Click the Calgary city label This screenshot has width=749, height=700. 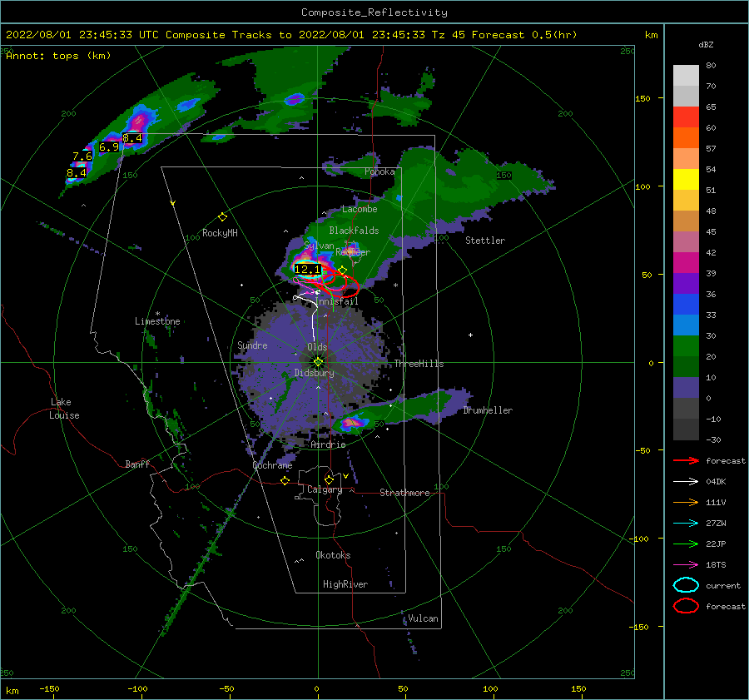coord(325,489)
